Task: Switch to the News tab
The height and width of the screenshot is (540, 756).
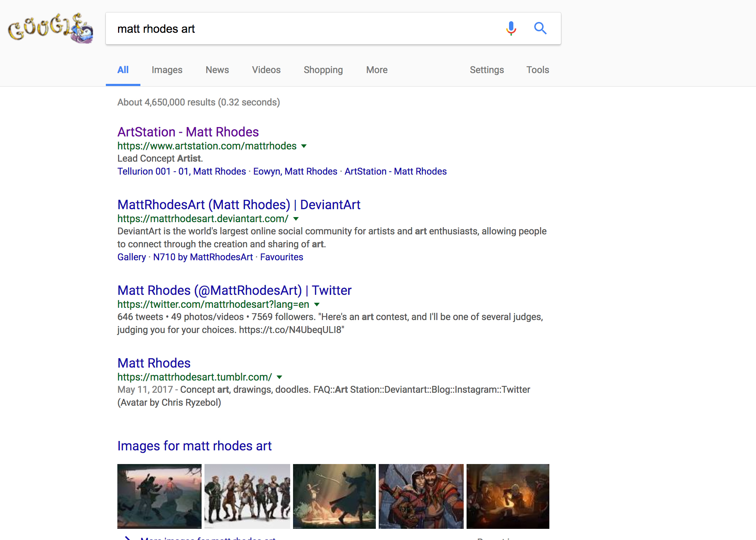Action: pyautogui.click(x=217, y=70)
